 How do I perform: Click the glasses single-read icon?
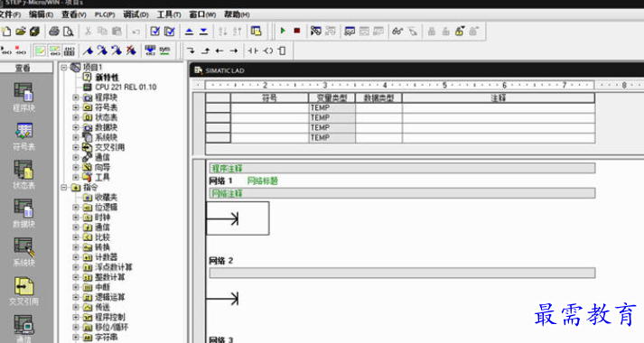coord(397,32)
